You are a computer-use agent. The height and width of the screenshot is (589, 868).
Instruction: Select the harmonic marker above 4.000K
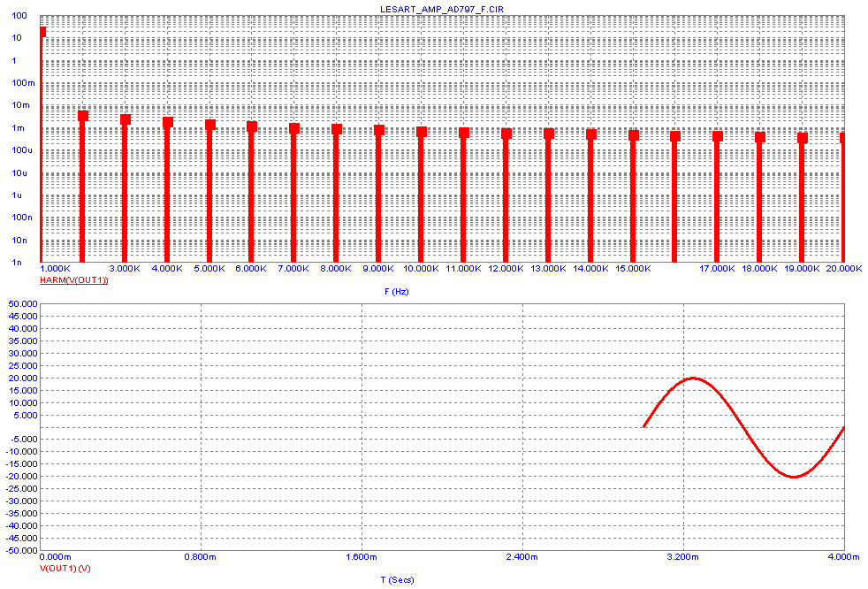(x=168, y=122)
